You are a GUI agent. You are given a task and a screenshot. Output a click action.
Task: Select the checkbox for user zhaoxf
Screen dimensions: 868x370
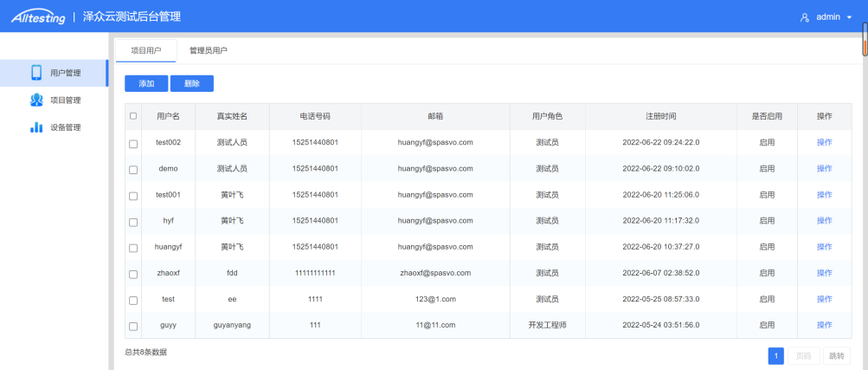[x=133, y=274]
